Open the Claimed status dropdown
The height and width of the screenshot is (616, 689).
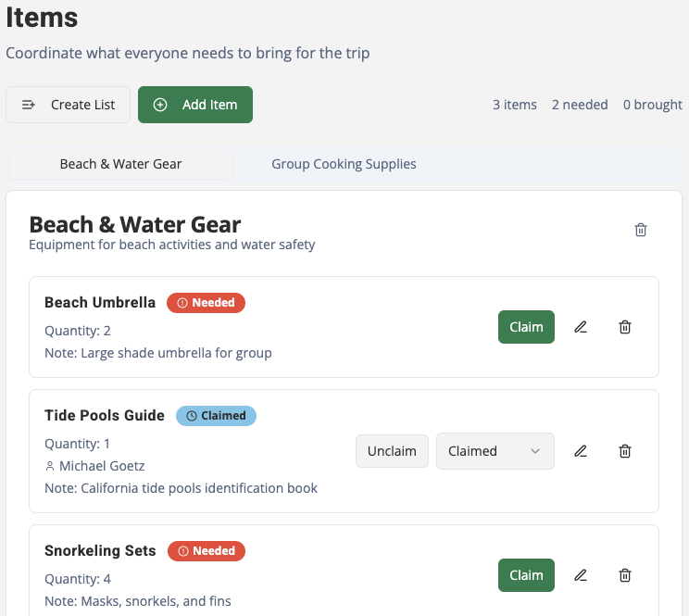pos(495,451)
